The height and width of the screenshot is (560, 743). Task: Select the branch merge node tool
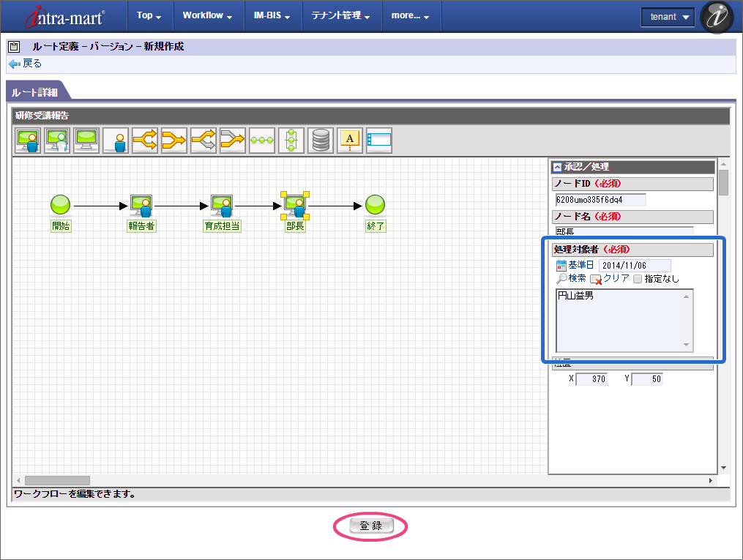point(174,141)
